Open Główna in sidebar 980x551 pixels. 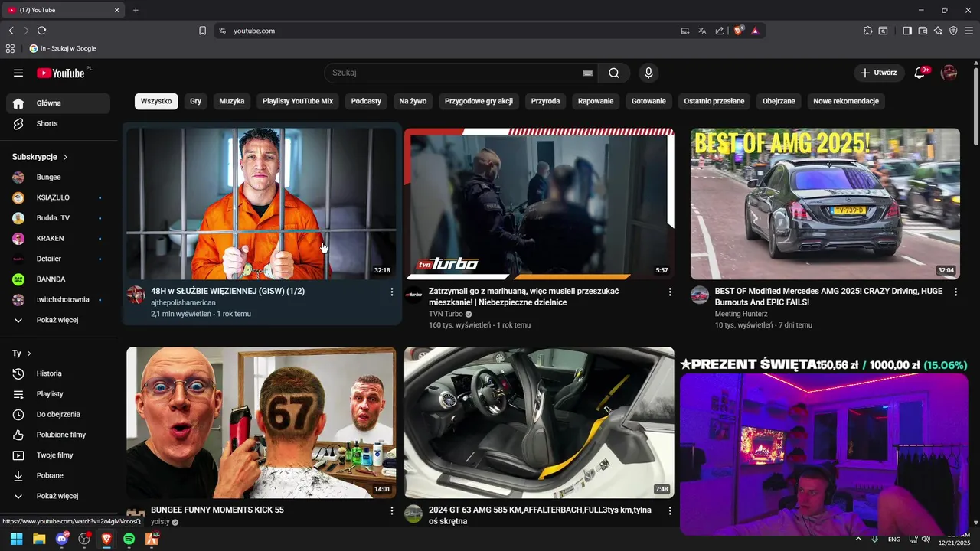pyautogui.click(x=57, y=103)
